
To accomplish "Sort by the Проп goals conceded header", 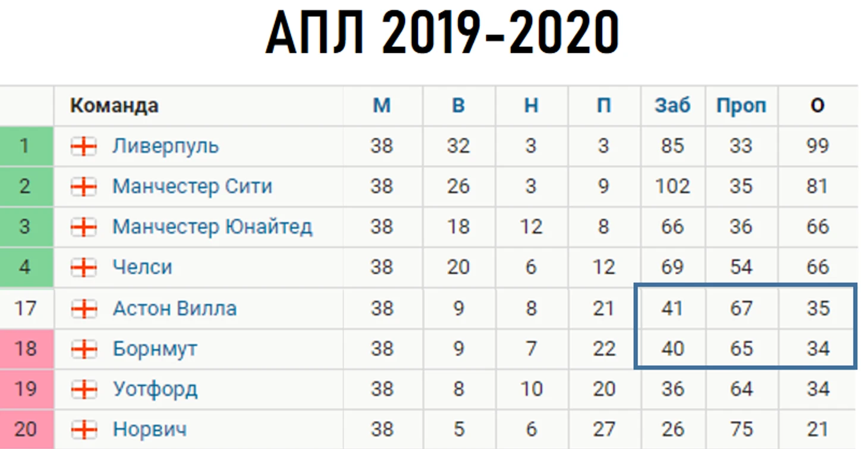I will [x=741, y=106].
